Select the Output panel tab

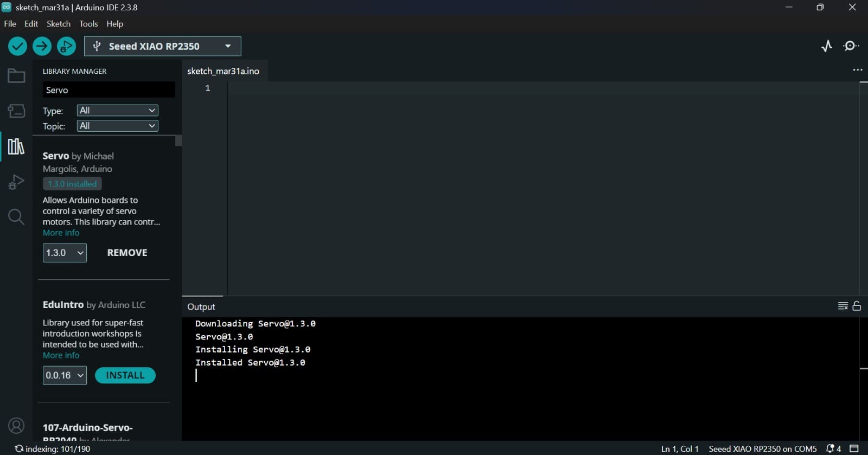(201, 307)
